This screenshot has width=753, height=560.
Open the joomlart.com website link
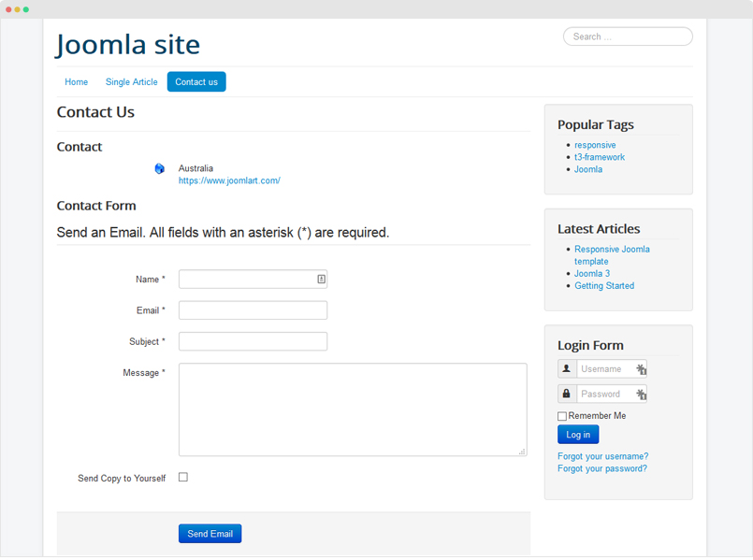(229, 180)
